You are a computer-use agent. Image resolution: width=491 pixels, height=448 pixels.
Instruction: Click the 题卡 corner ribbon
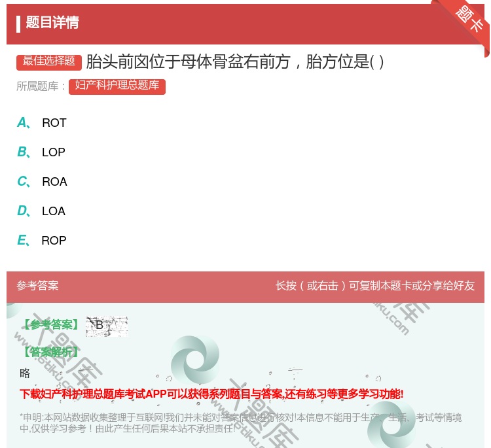tap(469, 20)
